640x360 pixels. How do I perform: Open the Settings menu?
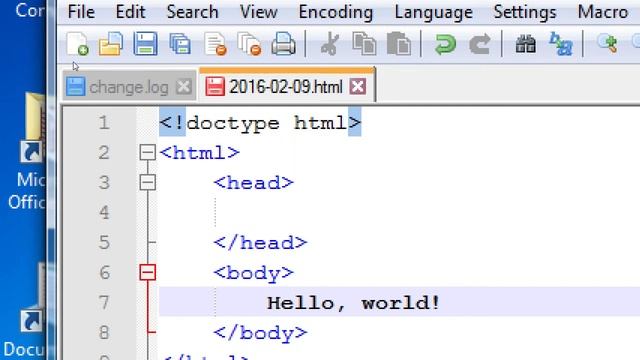point(525,12)
